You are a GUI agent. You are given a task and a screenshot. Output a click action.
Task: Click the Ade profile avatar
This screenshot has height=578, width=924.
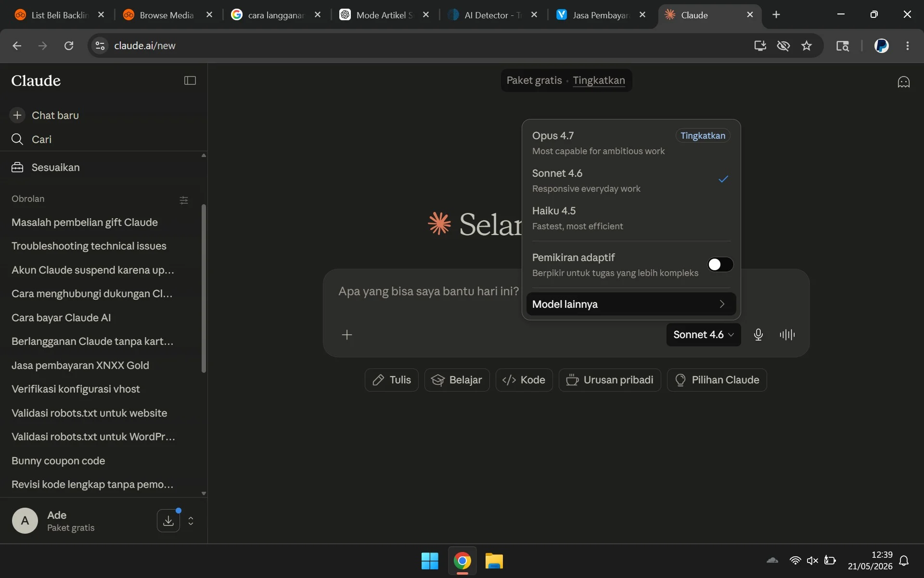pos(25,521)
